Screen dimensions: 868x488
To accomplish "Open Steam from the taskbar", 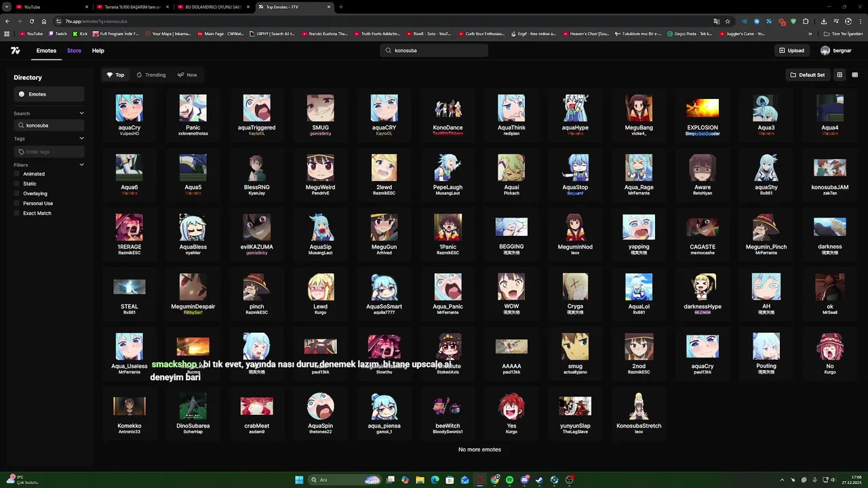I will (540, 480).
